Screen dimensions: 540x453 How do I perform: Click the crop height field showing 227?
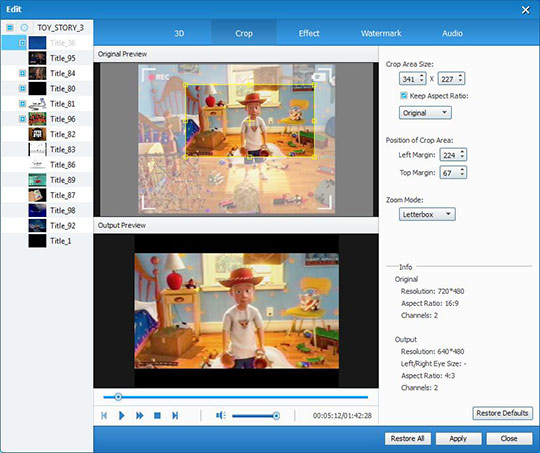coord(448,79)
